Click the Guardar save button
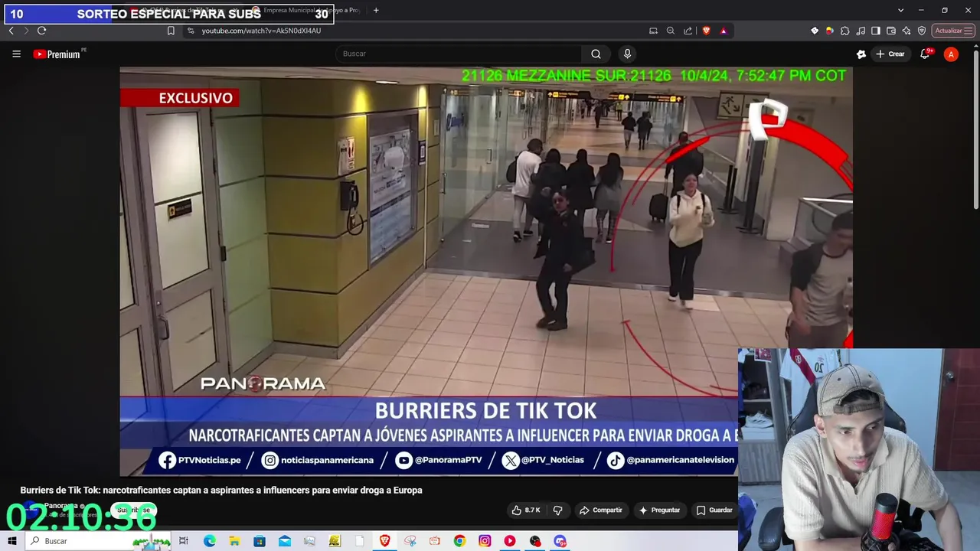 click(x=714, y=510)
